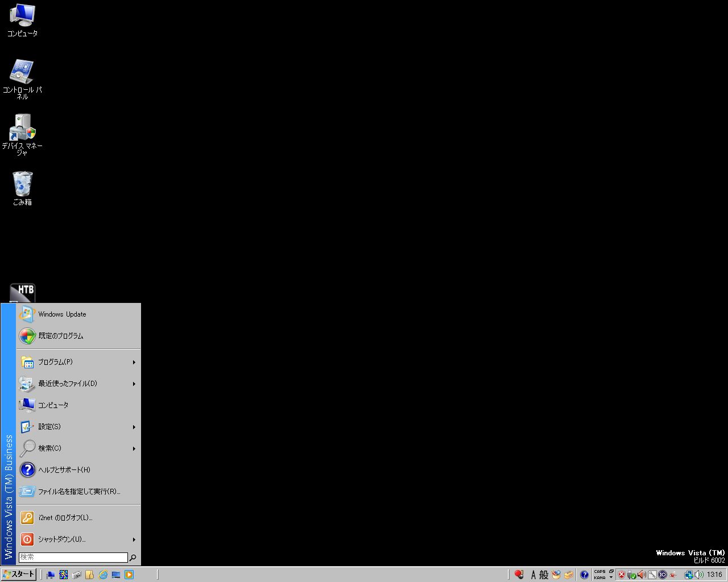This screenshot has height=582, width=728.
Task: Expand the 最近使ったファイル(D) arrow
Action: (134, 384)
